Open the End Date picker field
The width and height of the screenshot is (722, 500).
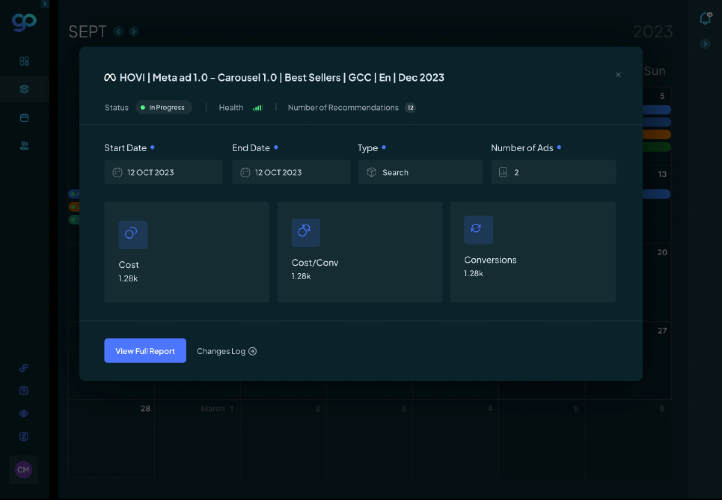pyautogui.click(x=291, y=172)
